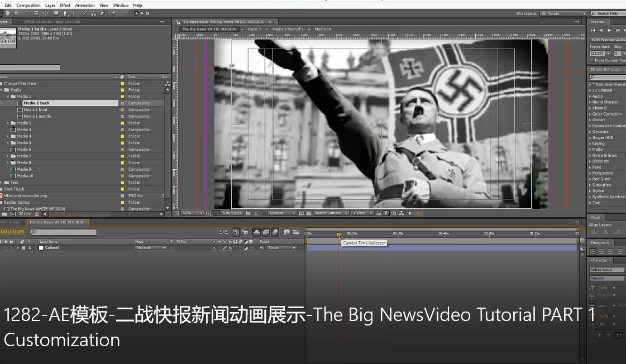Toggle transparency grid in viewer
Viewport: 626px width, 364px height.
pyautogui.click(x=309, y=213)
